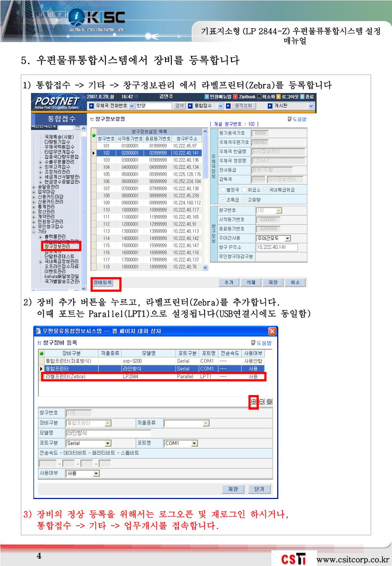Viewport: 392px width, 566px height.
Task: Open the 저울종류 dropdown
Action: click(x=206, y=423)
